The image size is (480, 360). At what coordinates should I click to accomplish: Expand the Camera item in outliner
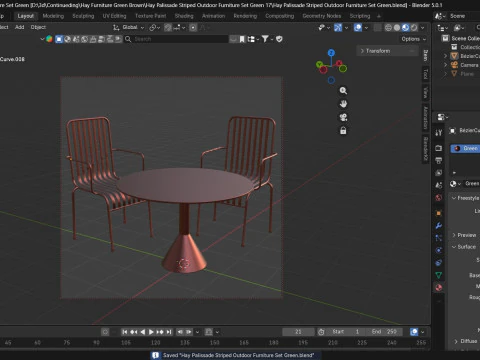coord(446,65)
